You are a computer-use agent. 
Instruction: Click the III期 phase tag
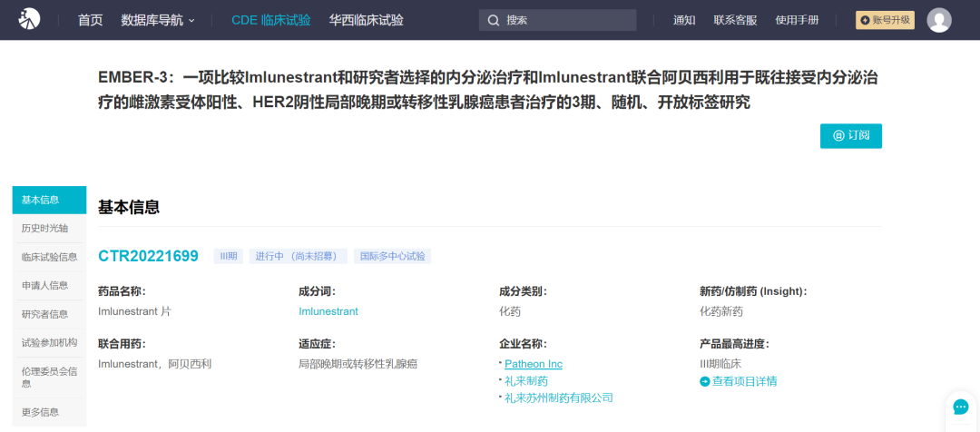228,256
